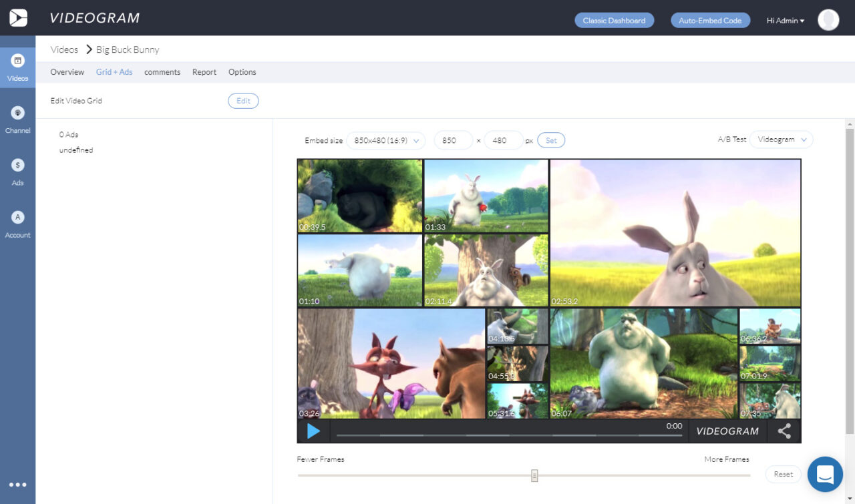The height and width of the screenshot is (504, 855).
Task: Click the video progress bar
Action: (510, 435)
